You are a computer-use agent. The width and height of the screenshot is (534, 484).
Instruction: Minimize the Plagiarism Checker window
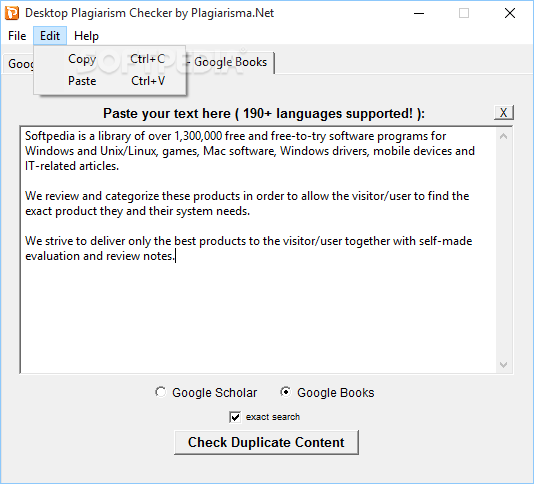coord(419,14)
